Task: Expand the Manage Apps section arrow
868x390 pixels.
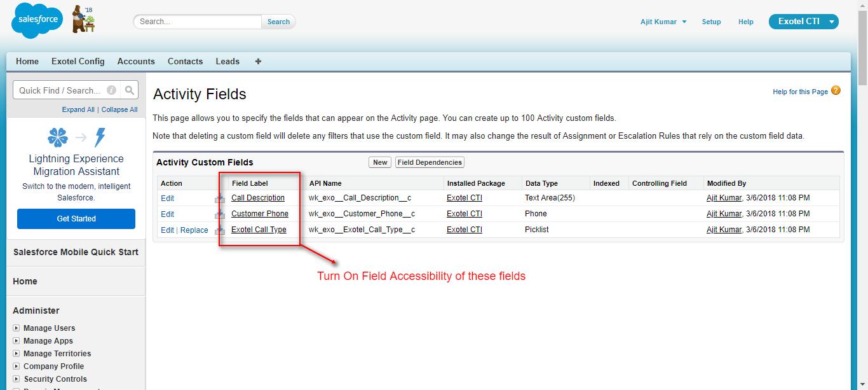Action: tap(17, 341)
